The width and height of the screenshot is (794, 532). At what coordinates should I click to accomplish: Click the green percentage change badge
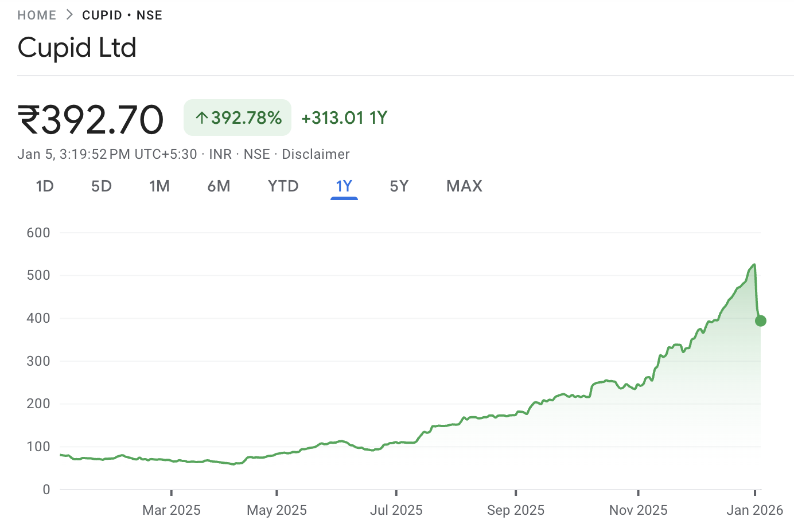coord(237,117)
